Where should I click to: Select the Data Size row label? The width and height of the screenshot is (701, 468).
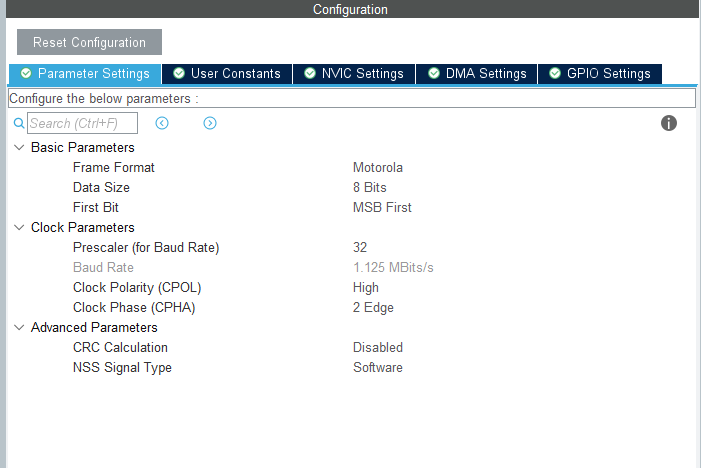(101, 187)
